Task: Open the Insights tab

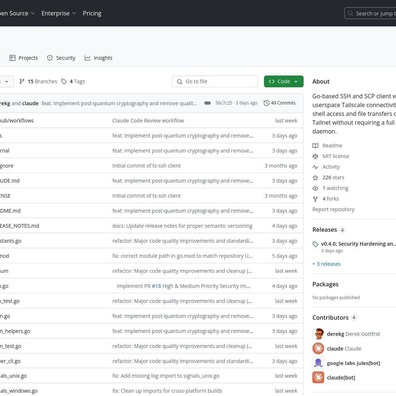Action: [x=98, y=58]
